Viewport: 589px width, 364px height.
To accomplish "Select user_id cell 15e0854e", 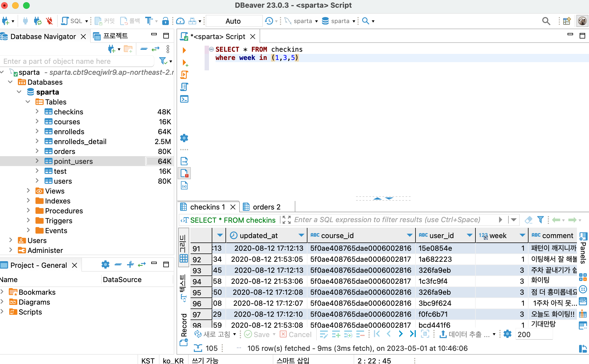I will [445, 248].
